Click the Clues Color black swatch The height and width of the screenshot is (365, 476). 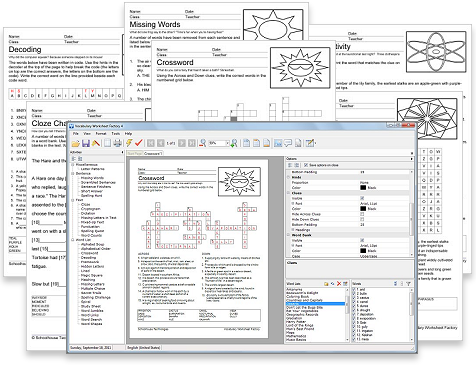363,209
